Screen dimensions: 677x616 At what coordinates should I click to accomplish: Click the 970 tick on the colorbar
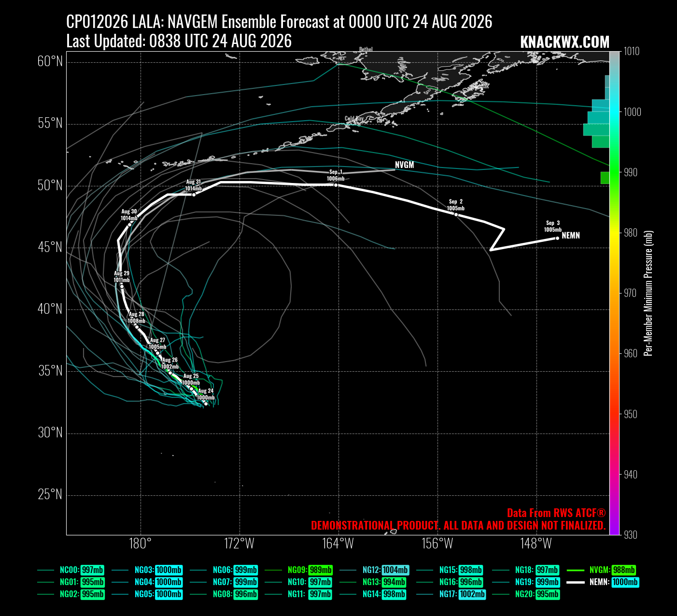tap(631, 293)
